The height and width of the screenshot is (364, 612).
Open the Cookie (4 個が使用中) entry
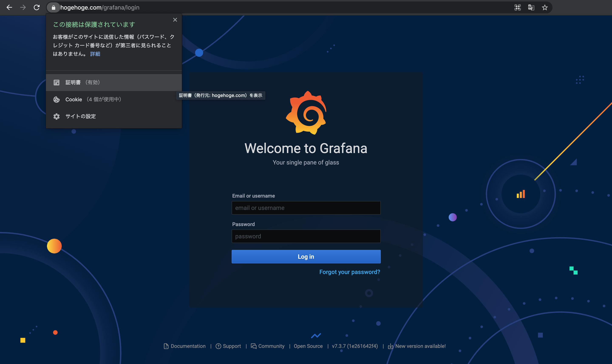[114, 99]
